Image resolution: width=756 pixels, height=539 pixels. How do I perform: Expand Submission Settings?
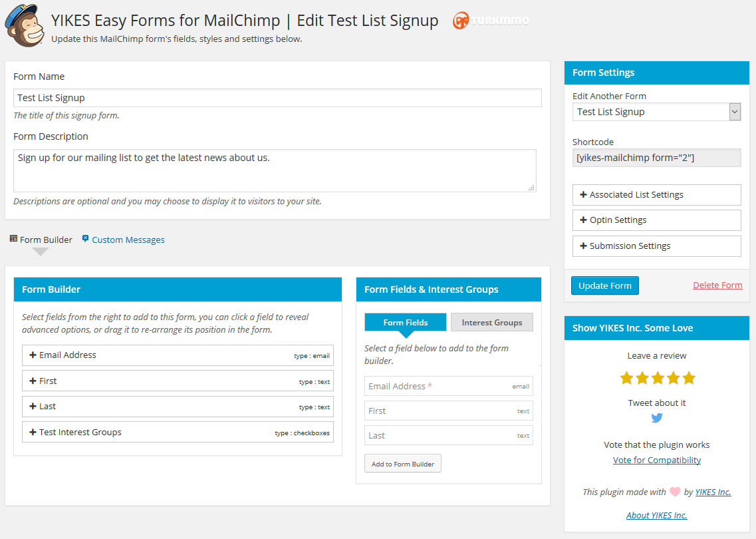click(x=656, y=246)
